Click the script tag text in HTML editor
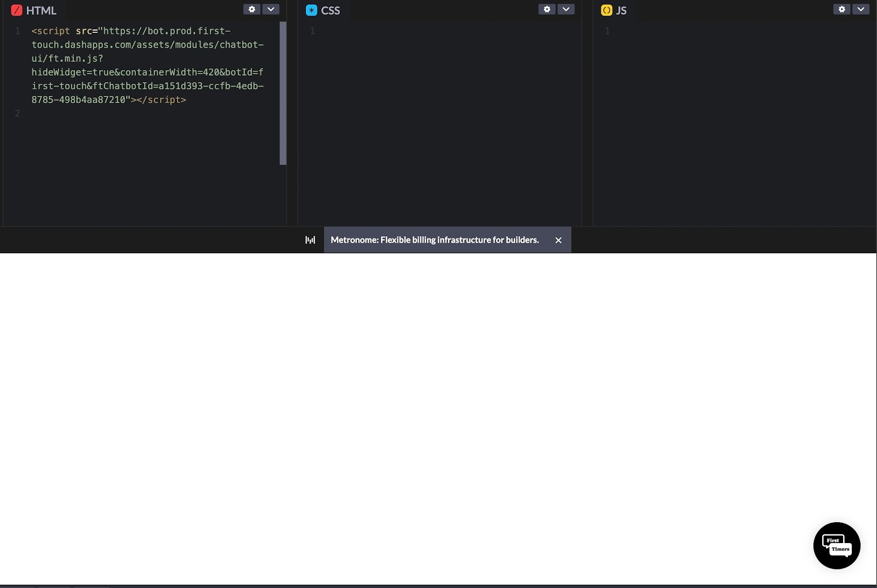This screenshot has width=877, height=588. (x=50, y=31)
